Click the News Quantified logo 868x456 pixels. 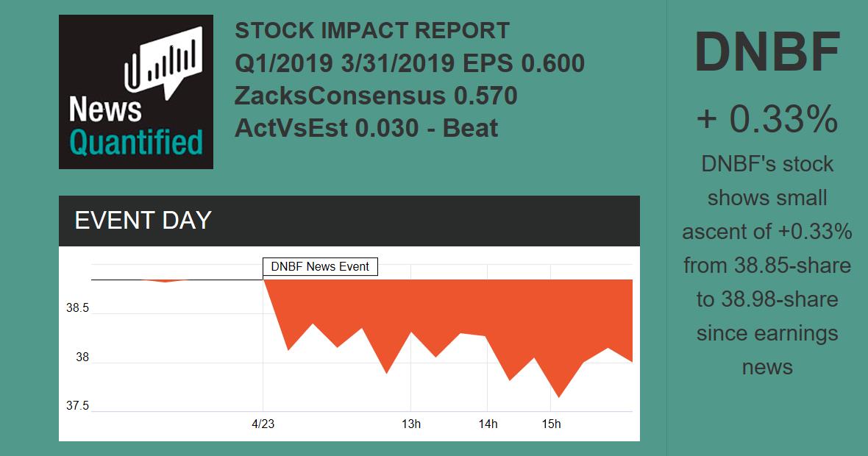tap(135, 92)
